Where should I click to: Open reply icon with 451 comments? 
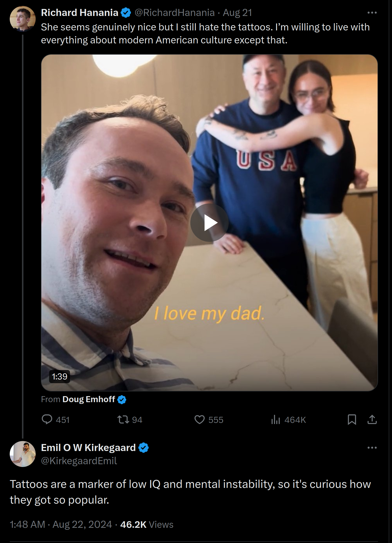point(47,420)
